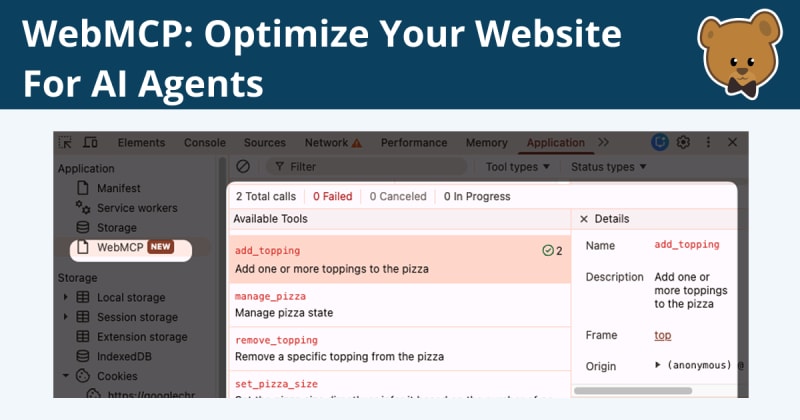Image resolution: width=800 pixels, height=420 pixels.
Task: Open the three-dot customize DevTools menu
Action: (x=708, y=142)
